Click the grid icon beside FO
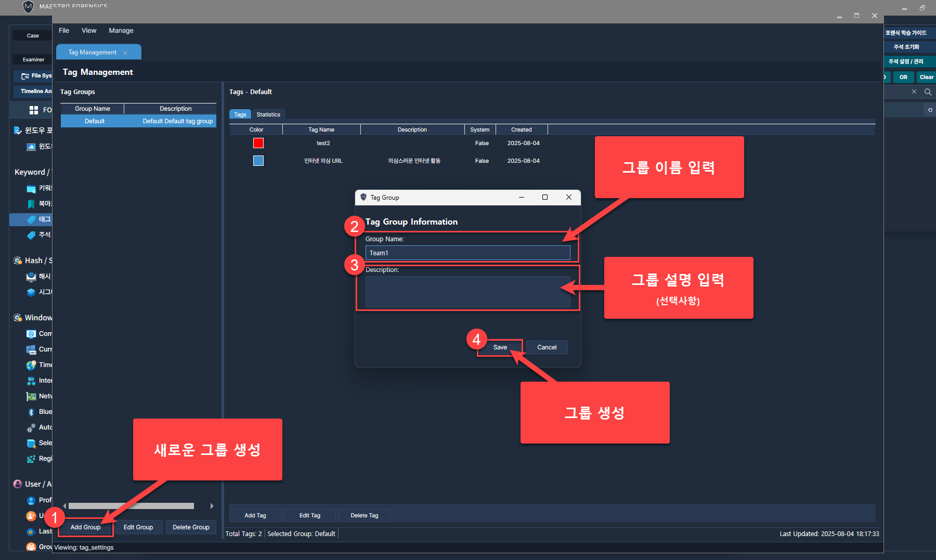Image resolution: width=936 pixels, height=560 pixels. point(34,110)
